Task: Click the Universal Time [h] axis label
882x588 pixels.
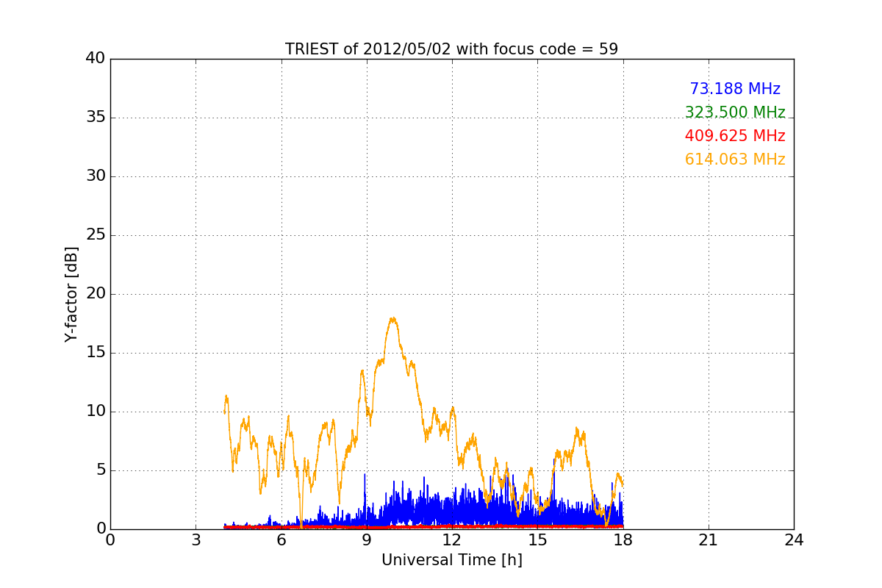Action: click(451, 560)
